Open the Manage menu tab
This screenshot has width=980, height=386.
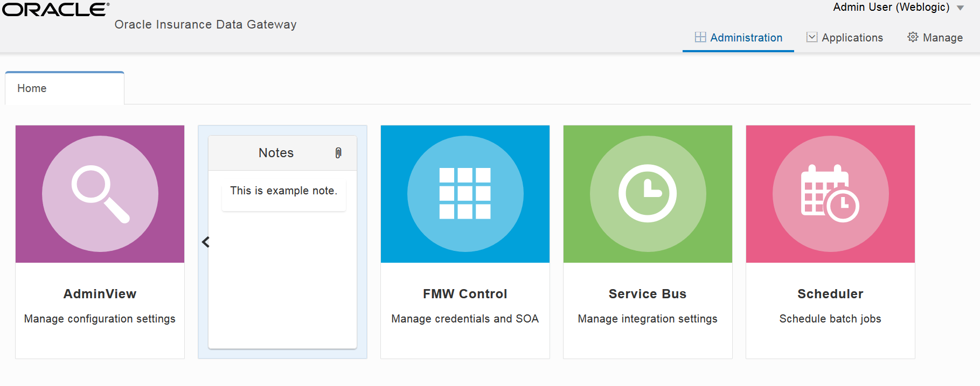[x=935, y=38]
